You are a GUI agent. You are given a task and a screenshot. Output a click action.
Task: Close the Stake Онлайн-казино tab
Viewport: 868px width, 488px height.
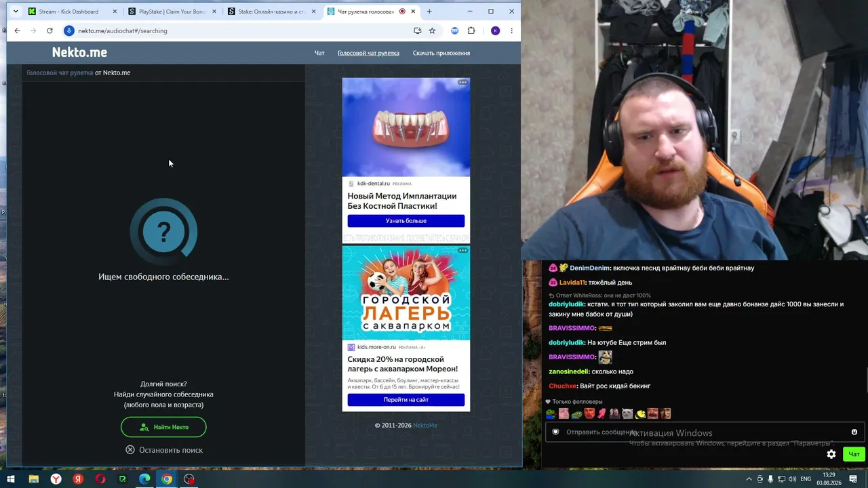click(313, 12)
